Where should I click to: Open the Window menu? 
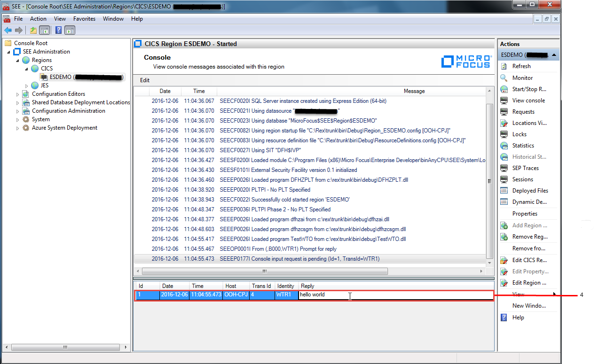[113, 19]
